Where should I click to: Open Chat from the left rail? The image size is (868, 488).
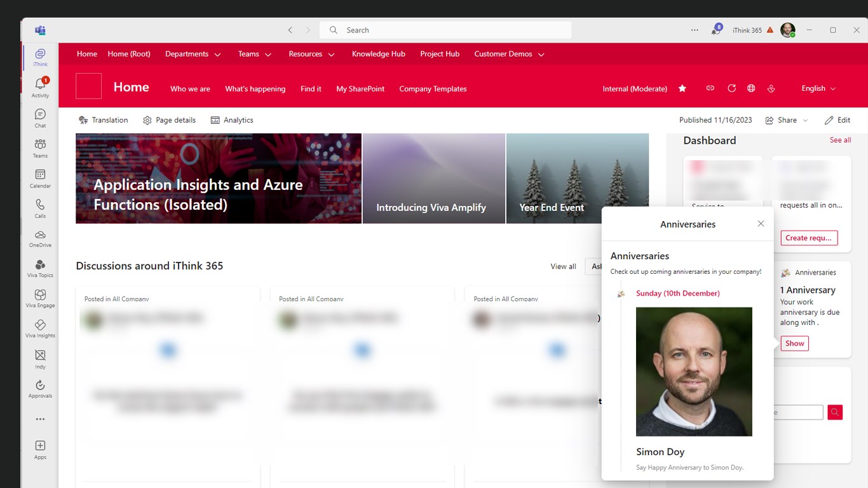40,118
